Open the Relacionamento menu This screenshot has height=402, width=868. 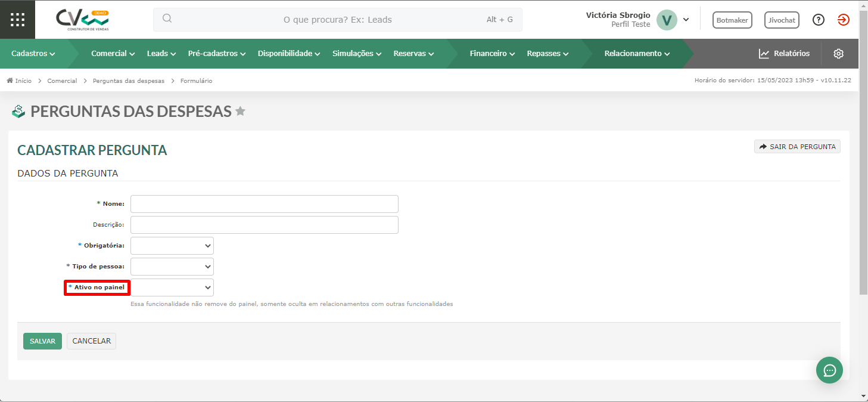point(637,54)
